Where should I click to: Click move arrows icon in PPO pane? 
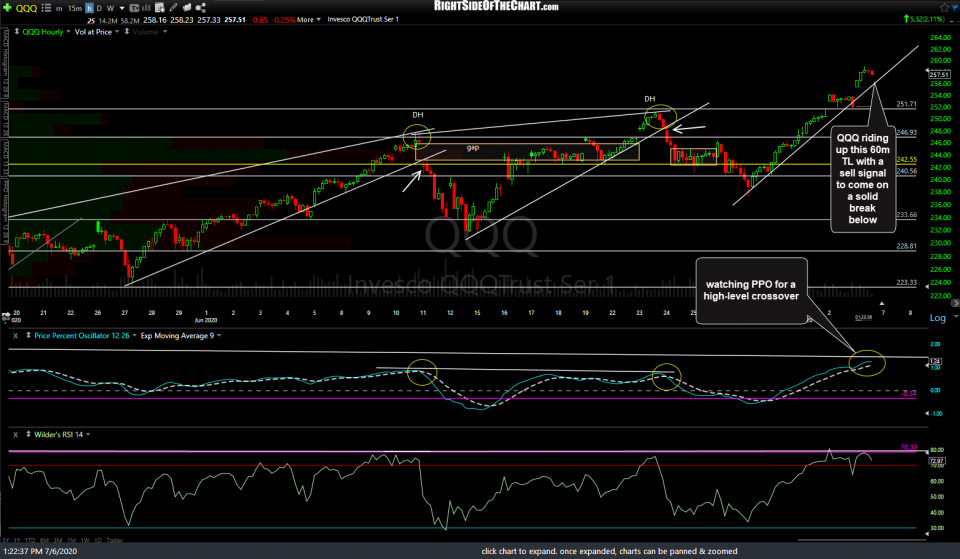(x=28, y=336)
